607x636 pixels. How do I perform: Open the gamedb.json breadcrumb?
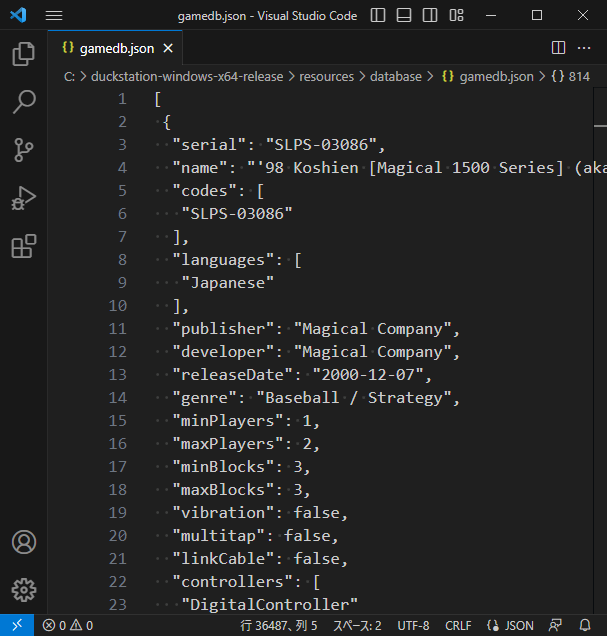[x=488, y=77]
